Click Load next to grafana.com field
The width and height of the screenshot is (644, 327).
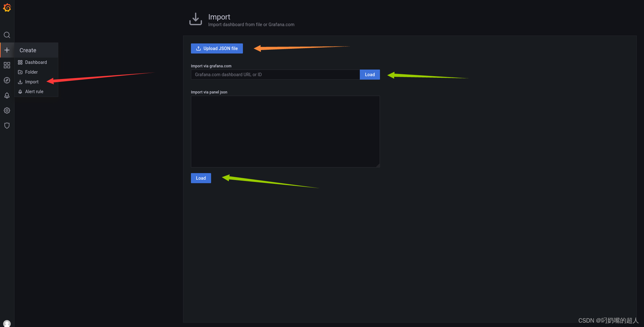click(x=370, y=75)
